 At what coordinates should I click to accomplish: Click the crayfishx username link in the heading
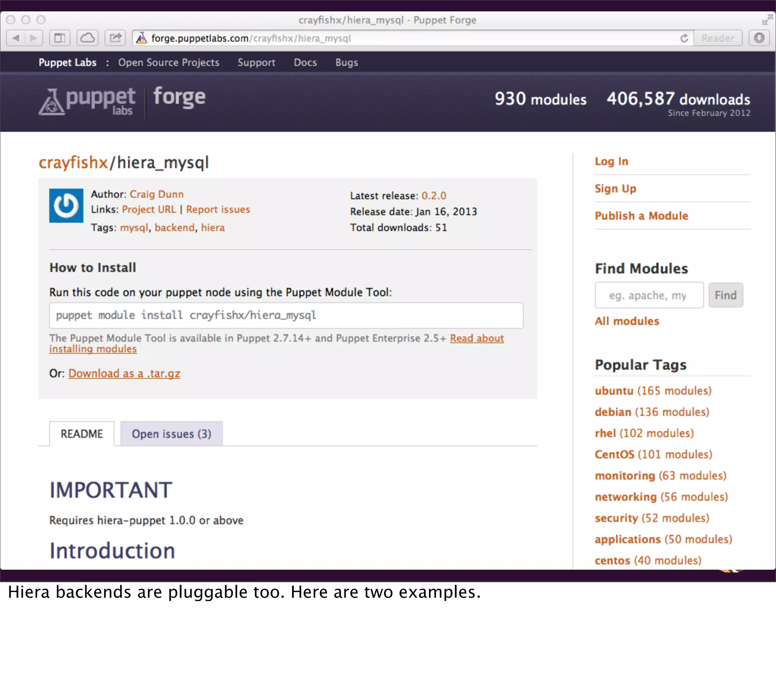[x=73, y=162]
